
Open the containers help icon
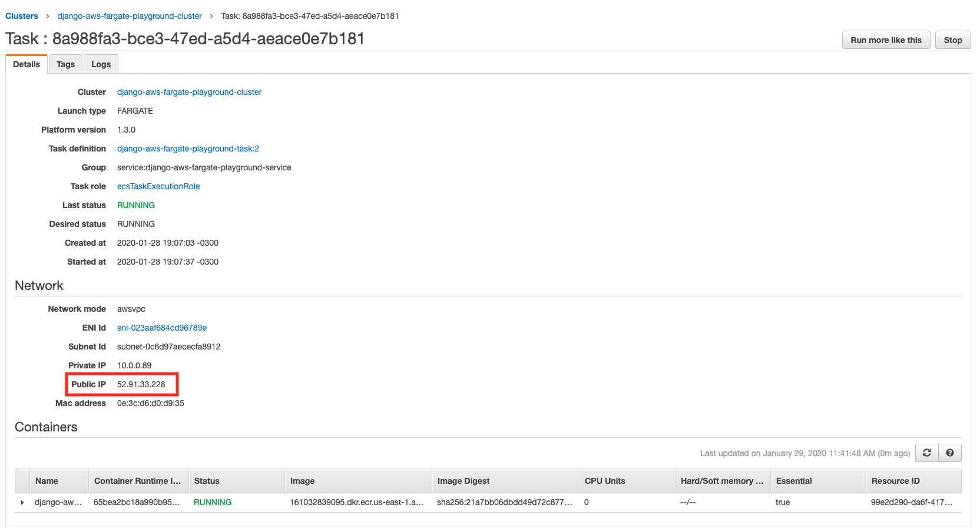949,453
